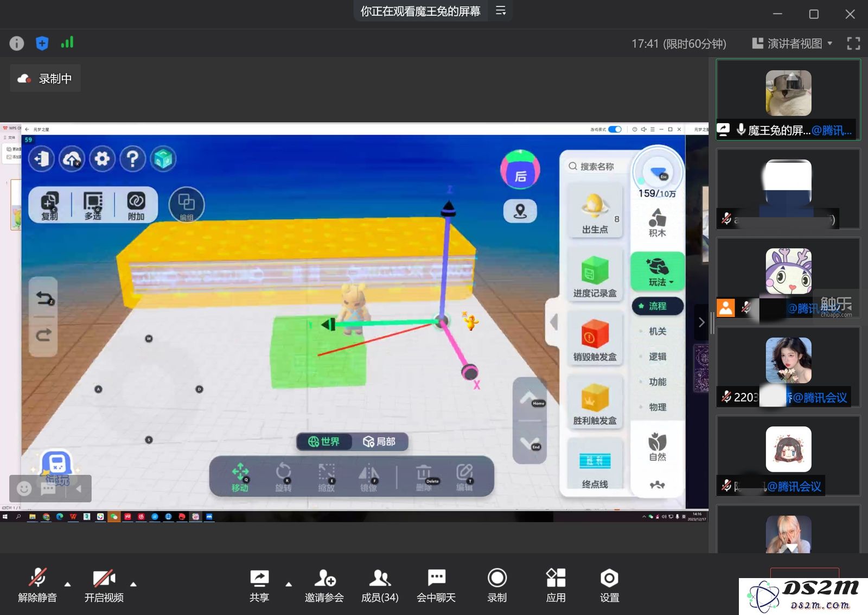Click the 录制 record button
Screen dimensions: 868x615
pos(497,585)
